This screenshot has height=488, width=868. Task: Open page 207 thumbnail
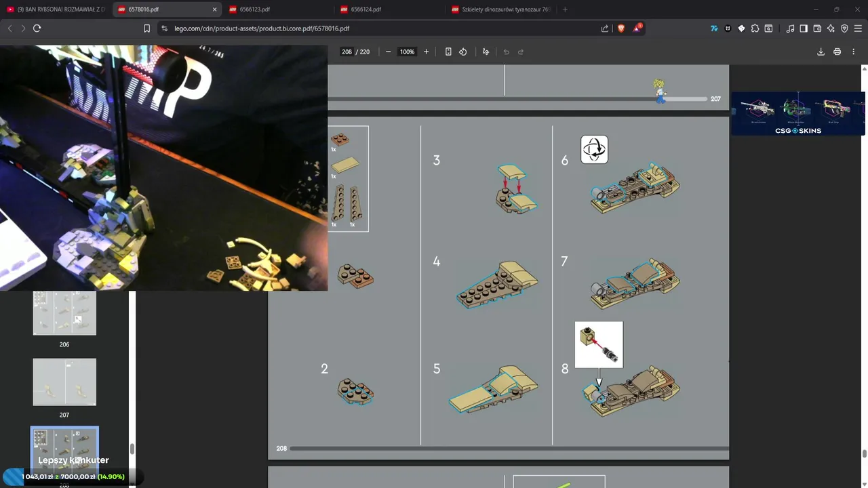64,382
